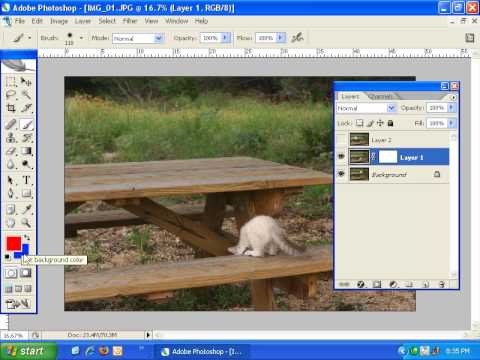Hide the Background layer eye icon

(x=341, y=174)
